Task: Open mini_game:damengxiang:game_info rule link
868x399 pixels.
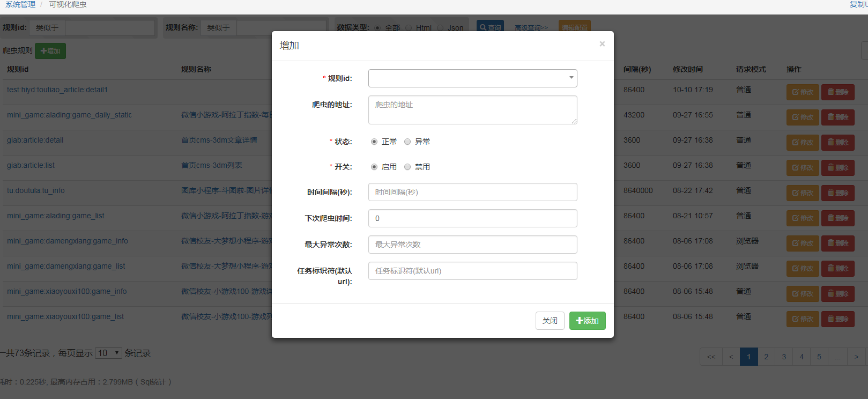Action: tap(68, 241)
